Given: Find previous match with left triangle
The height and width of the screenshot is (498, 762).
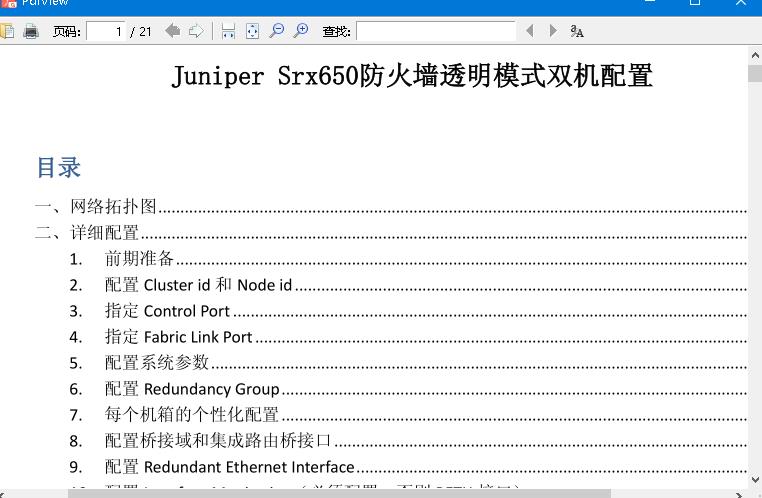Looking at the screenshot, I should 530,31.
